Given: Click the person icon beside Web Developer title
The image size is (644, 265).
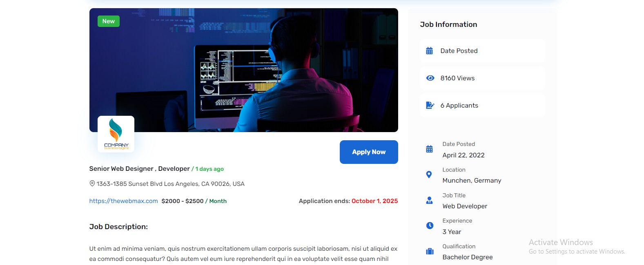Looking at the screenshot, I should [429, 200].
